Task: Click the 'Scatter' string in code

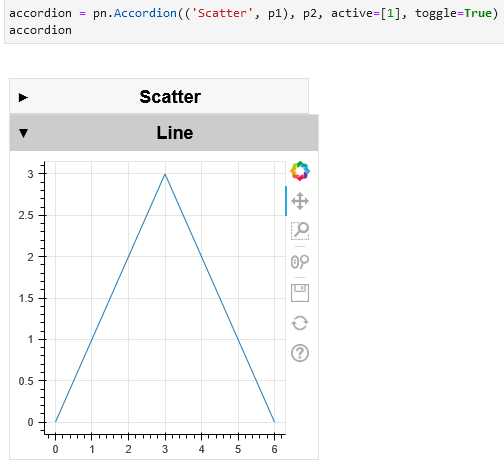Action: [222, 13]
